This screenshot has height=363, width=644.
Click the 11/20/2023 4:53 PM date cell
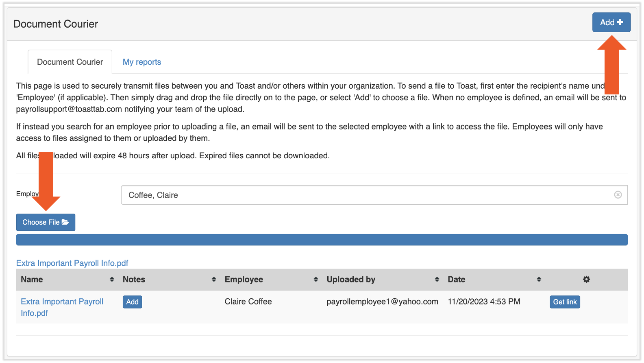point(484,302)
